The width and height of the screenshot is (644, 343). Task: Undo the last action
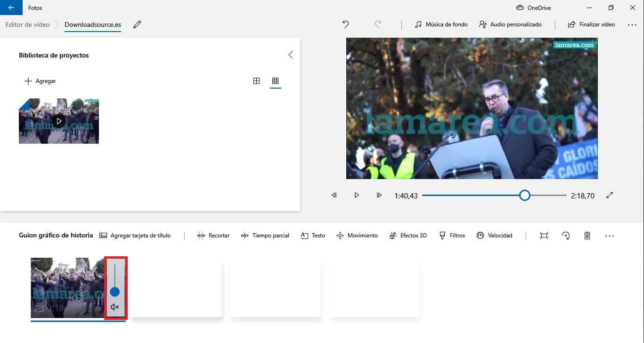(x=346, y=24)
